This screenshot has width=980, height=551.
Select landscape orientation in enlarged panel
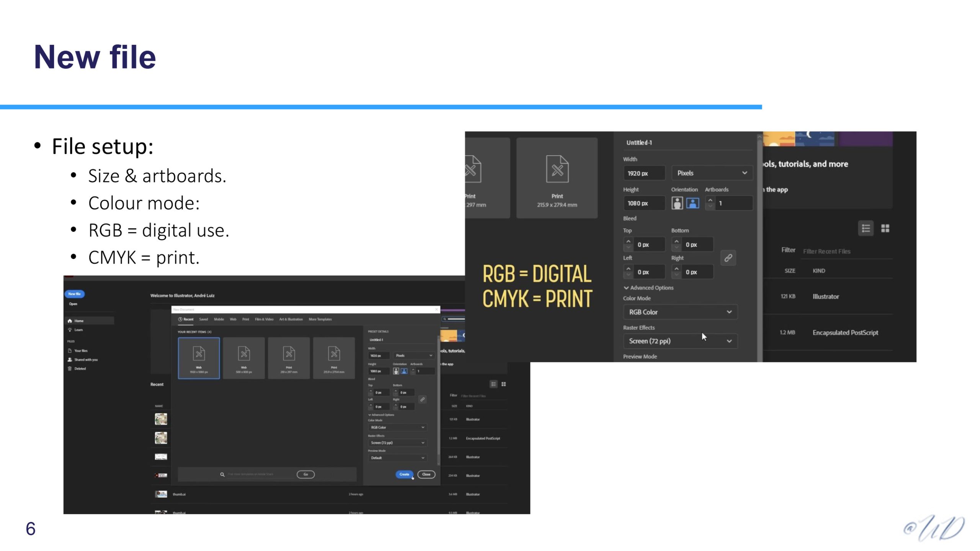(x=693, y=203)
